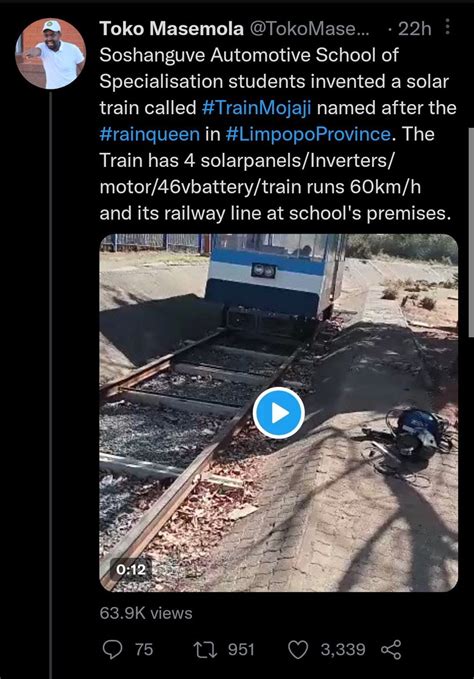This screenshot has height=679, width=474.
Task: Open the Toko Masemola display name
Action: pos(171,29)
